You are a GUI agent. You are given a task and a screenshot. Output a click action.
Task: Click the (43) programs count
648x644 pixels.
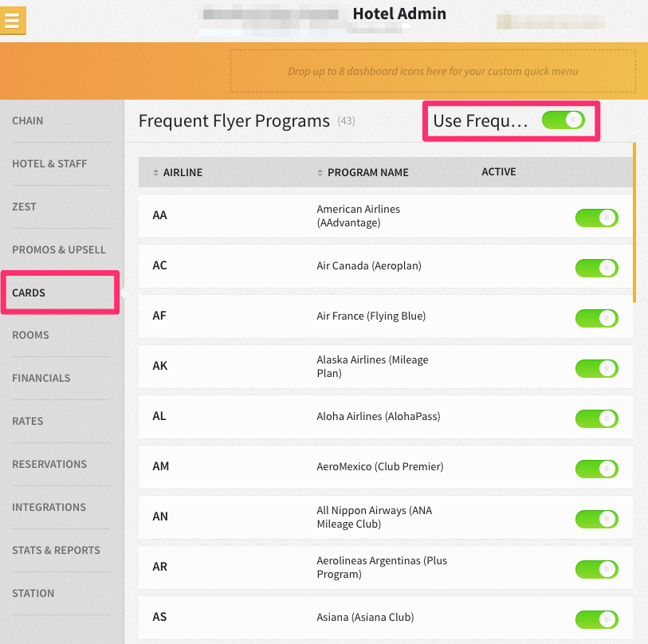pyautogui.click(x=346, y=120)
